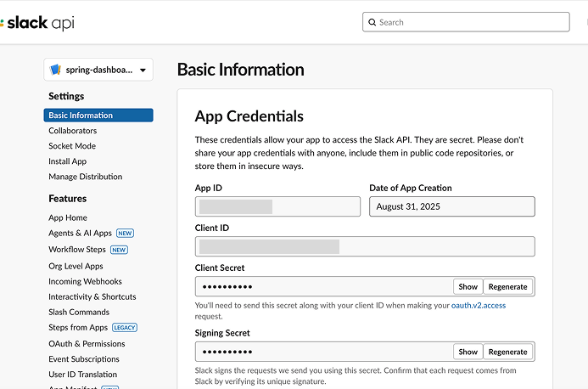Open the app selector dropdown
588x389 pixels.
point(142,70)
